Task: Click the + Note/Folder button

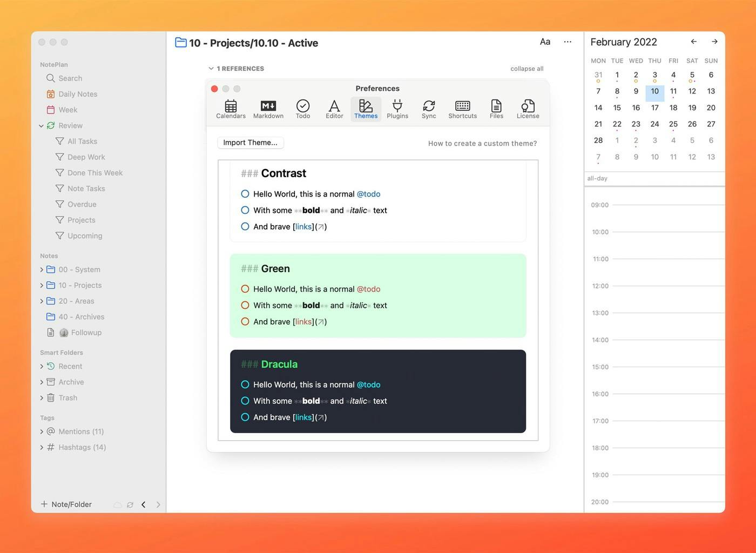Action: point(66,504)
